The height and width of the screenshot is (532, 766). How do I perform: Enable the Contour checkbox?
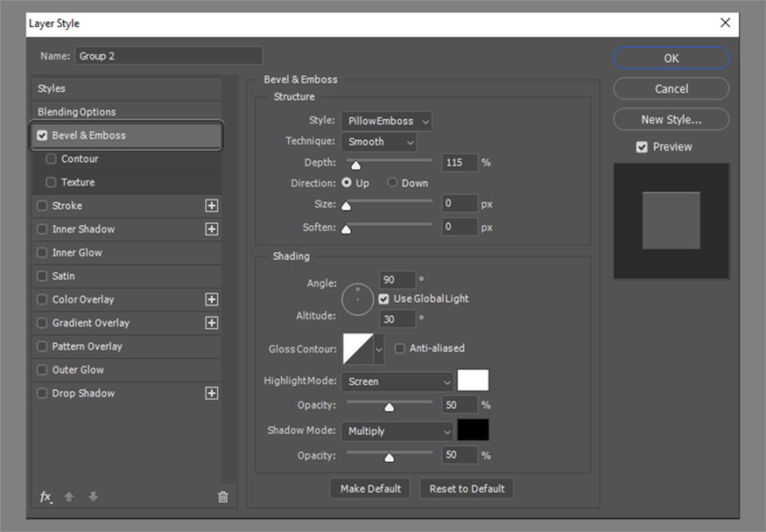click(x=51, y=158)
